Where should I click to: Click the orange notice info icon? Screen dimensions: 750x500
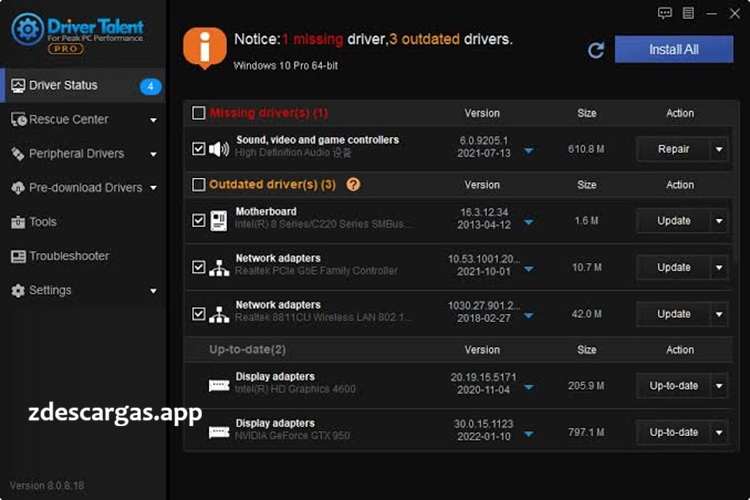coord(205,47)
